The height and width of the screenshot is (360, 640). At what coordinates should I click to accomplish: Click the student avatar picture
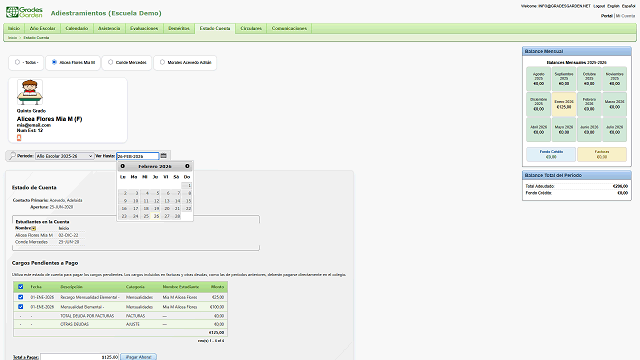click(x=29, y=93)
